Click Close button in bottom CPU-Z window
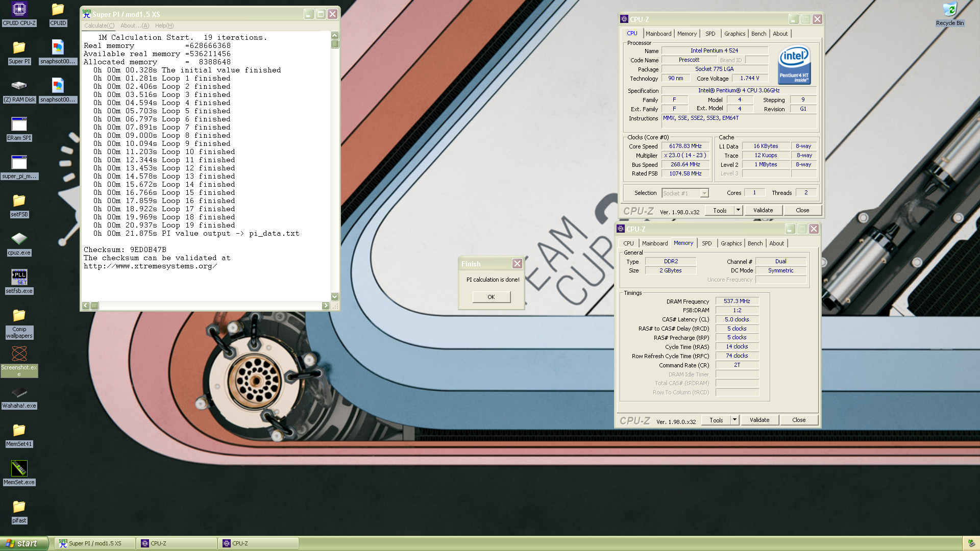Screen dimensions: 980x551 pyautogui.click(x=799, y=420)
